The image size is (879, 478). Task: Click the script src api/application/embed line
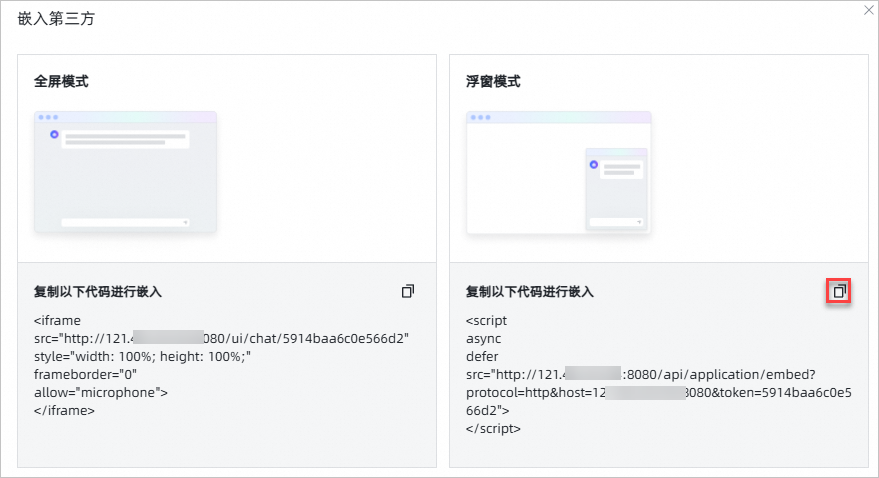pos(641,374)
